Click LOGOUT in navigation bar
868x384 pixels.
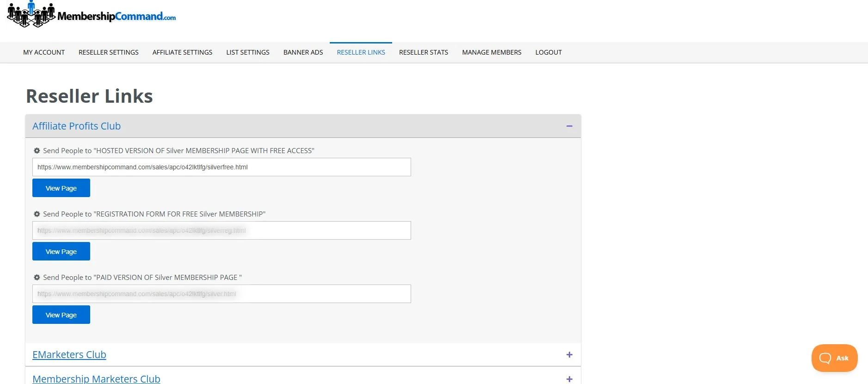coord(548,52)
